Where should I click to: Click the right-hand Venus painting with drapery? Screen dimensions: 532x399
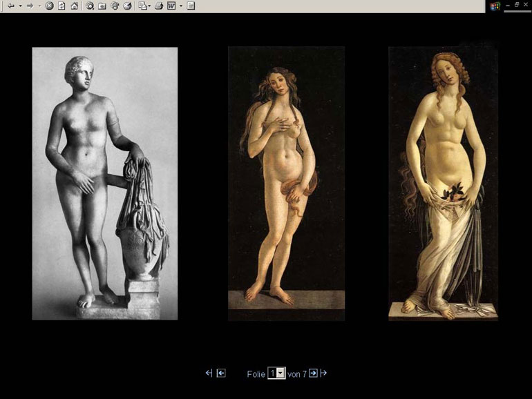coord(443,183)
